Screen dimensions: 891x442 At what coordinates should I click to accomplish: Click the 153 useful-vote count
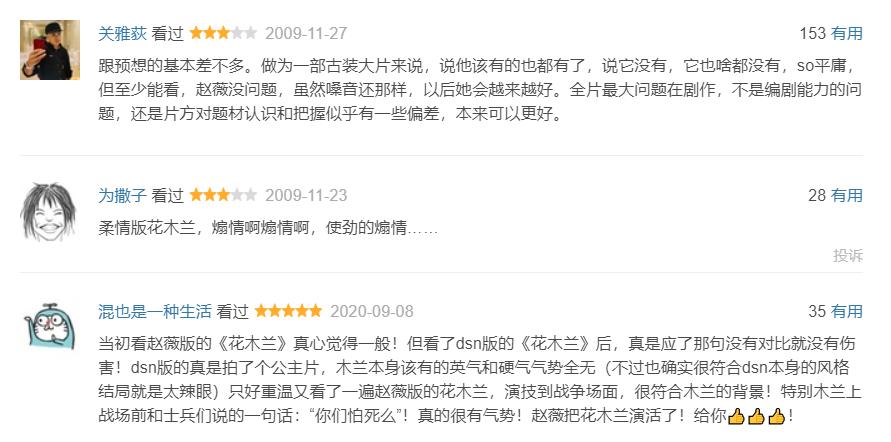(x=813, y=34)
